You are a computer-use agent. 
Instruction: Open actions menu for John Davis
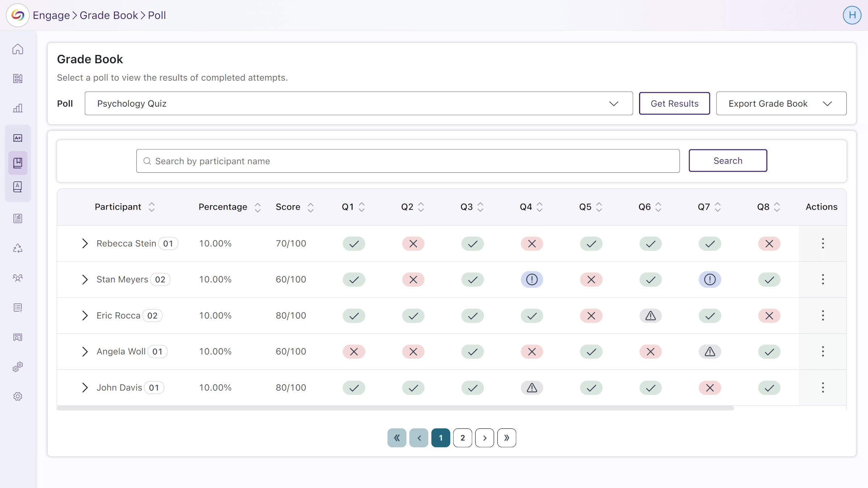(x=823, y=387)
